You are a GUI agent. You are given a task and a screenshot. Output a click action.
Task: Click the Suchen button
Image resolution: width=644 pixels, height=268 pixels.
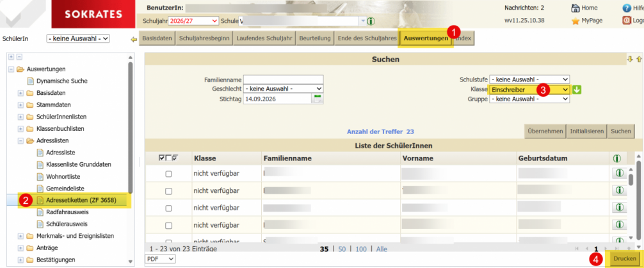tap(620, 131)
